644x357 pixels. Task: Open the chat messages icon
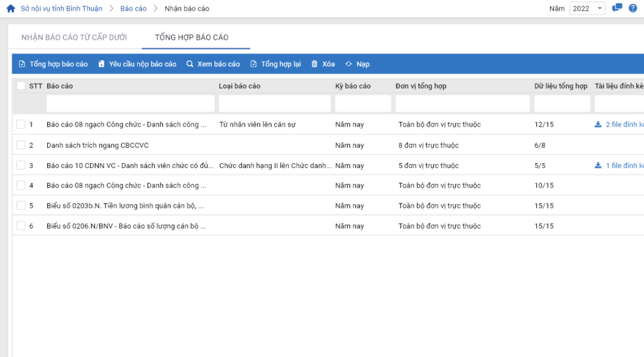[x=617, y=8]
